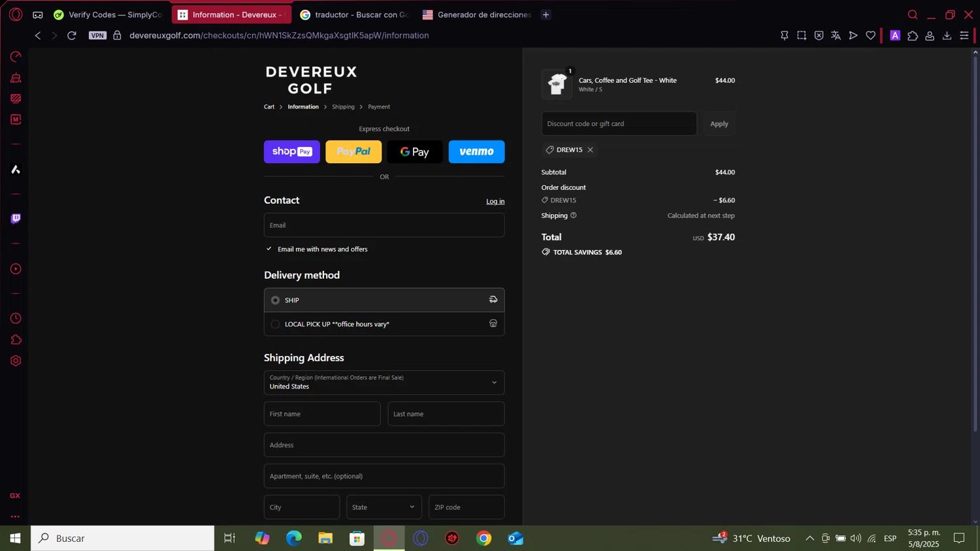Click the taskbar Buscar search box
Viewport: 980px width, 551px height.
coord(123,538)
